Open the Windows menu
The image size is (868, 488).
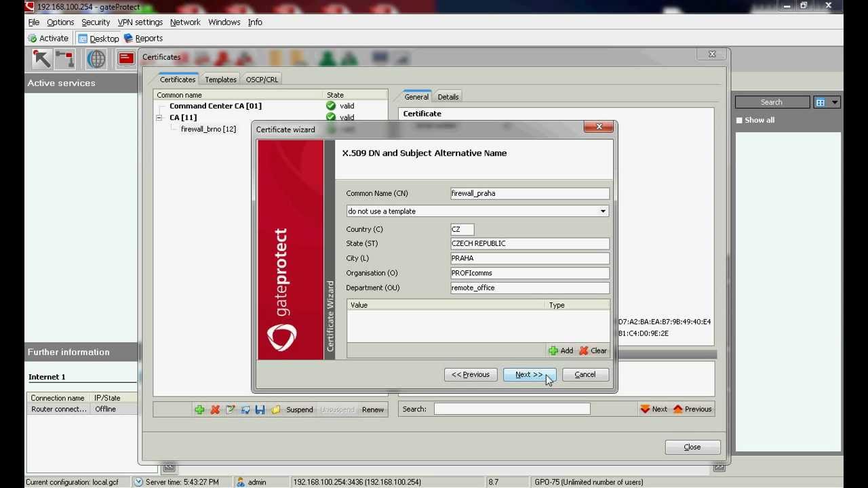click(224, 22)
